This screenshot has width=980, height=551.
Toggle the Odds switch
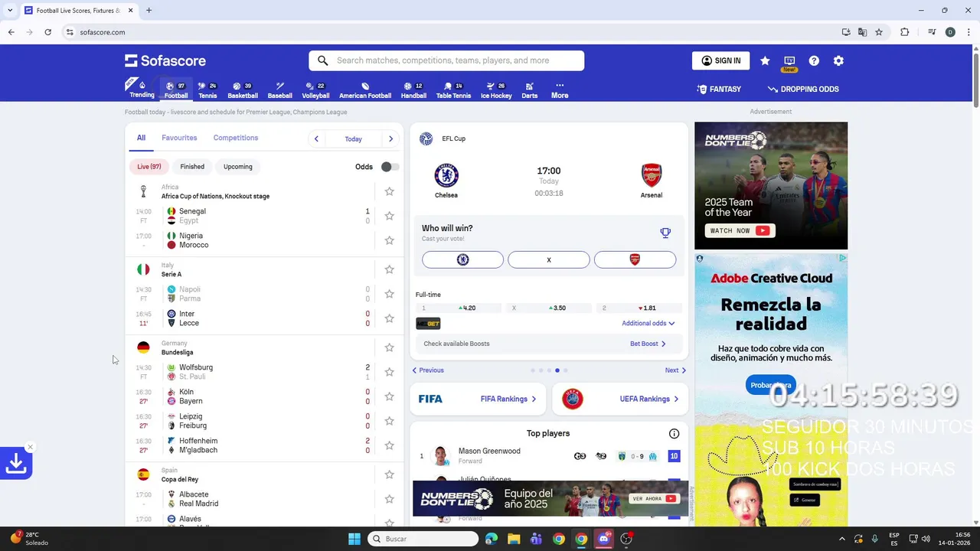(390, 167)
